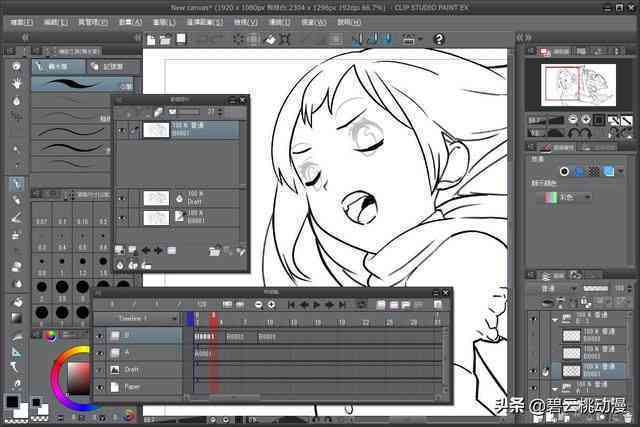Viewport: 640px width, 427px height.
Task: Create a new canvas from the command bar
Action: [x=151, y=40]
